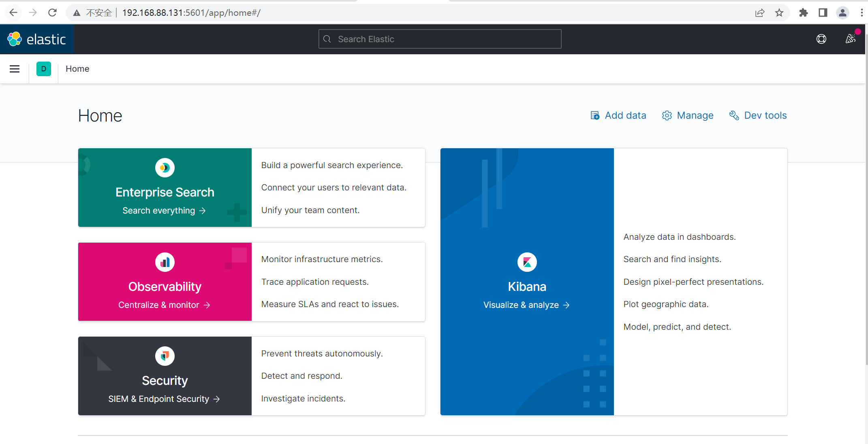868x444 pixels.
Task: Click 'Trace application requests.' text
Action: [315, 282]
